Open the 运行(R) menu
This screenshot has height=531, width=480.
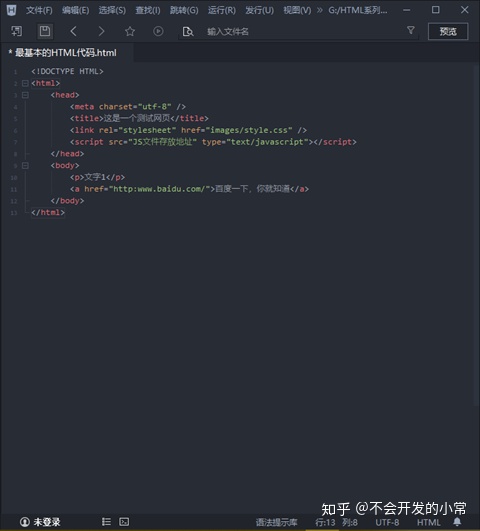pos(222,10)
